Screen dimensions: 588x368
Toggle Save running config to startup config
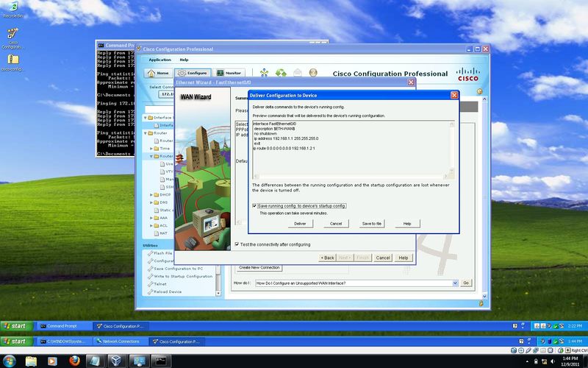click(254, 206)
